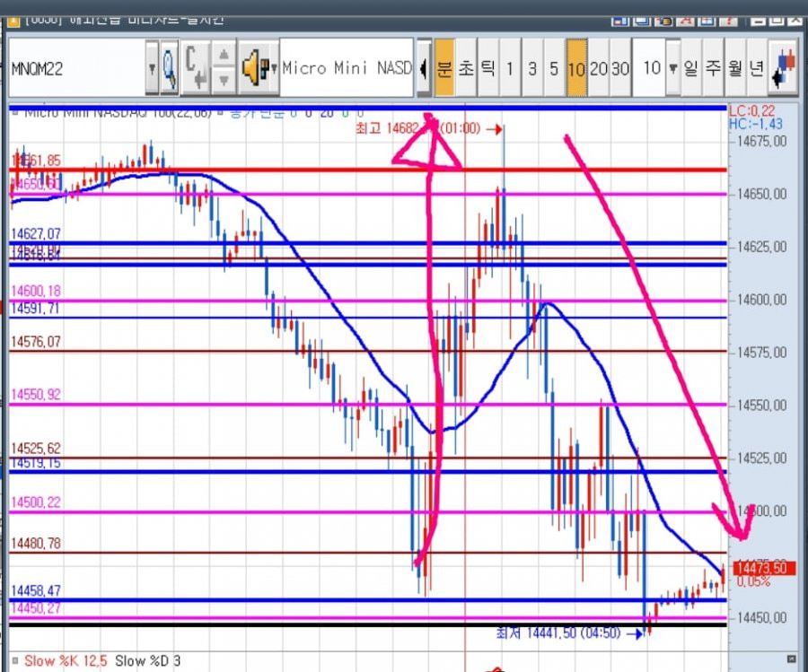The height and width of the screenshot is (672, 808).
Task: Click the MNQM22 symbol code input field
Action: [77, 68]
